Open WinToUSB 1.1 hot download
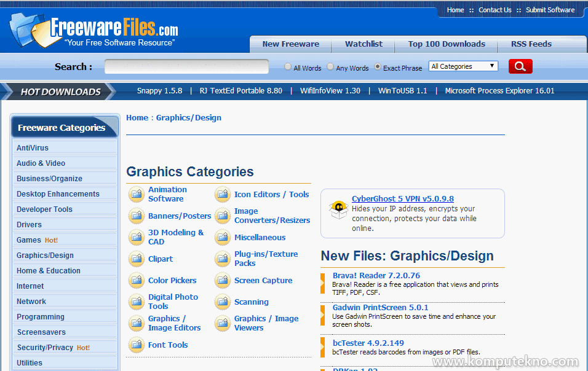Image resolution: width=588 pixels, height=371 pixels. point(402,90)
